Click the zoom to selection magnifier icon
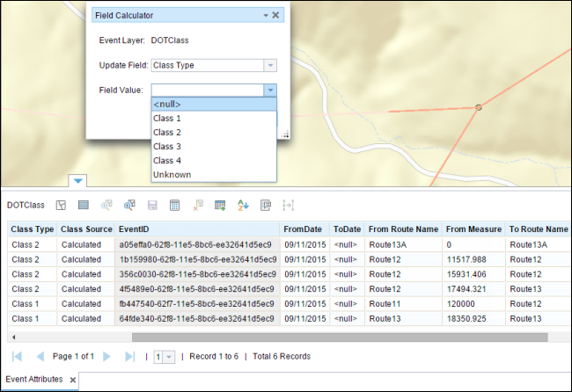The height and width of the screenshot is (392, 572). click(x=129, y=205)
